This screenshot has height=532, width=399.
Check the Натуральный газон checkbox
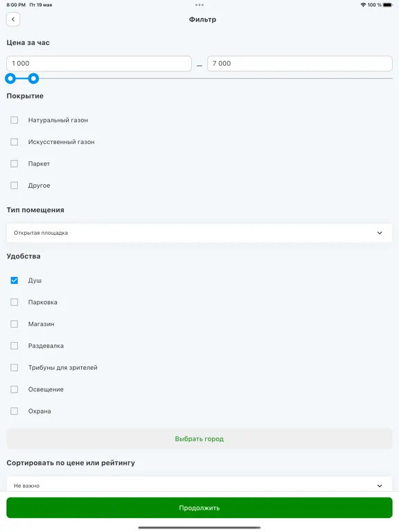tap(15, 120)
